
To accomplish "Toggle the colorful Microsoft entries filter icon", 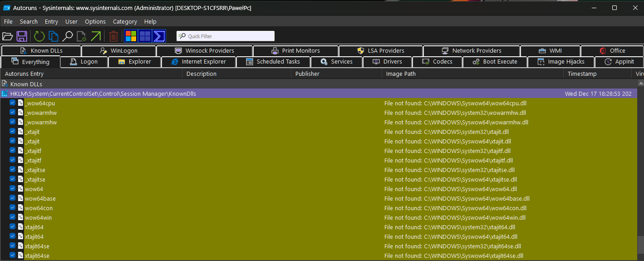I will (131, 36).
